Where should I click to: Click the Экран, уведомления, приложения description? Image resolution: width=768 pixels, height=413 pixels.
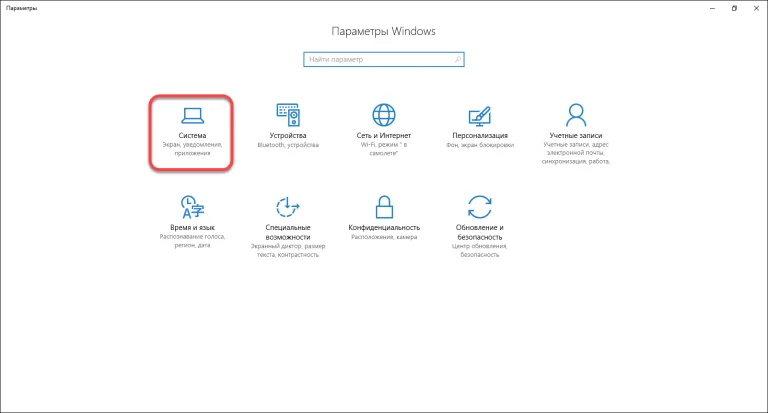tap(192, 149)
